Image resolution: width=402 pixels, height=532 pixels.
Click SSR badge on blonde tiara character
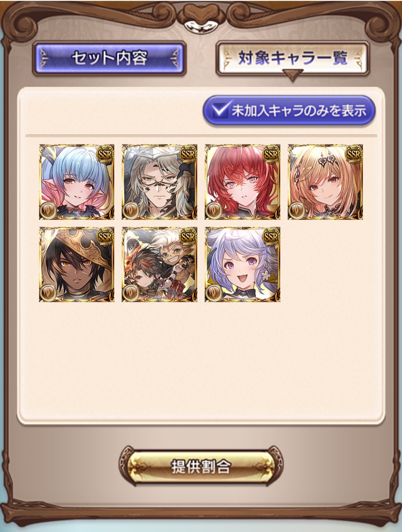[354, 154]
